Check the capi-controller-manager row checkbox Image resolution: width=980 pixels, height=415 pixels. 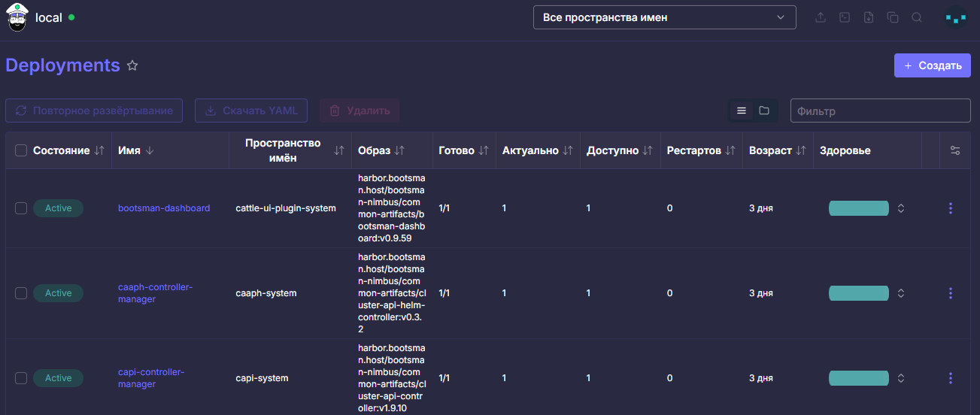tap(21, 378)
